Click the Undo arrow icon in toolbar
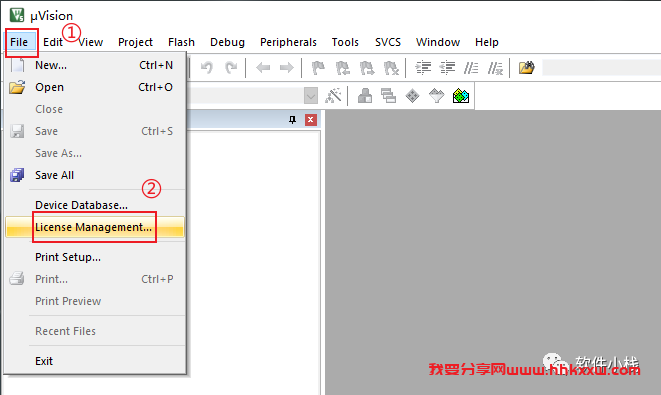 [207, 67]
